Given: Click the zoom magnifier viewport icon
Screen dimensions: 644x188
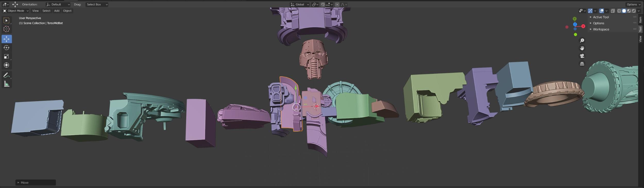Looking at the screenshot, I should point(582,40).
